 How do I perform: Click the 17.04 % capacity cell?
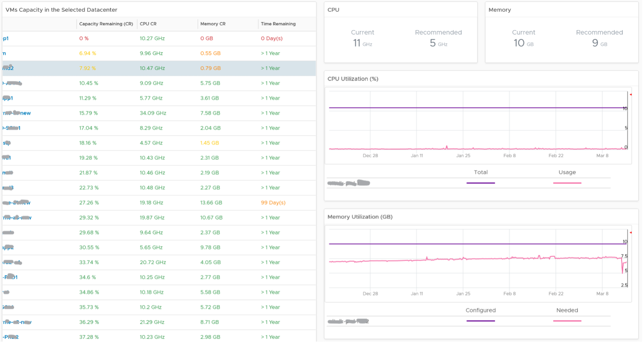click(x=89, y=128)
